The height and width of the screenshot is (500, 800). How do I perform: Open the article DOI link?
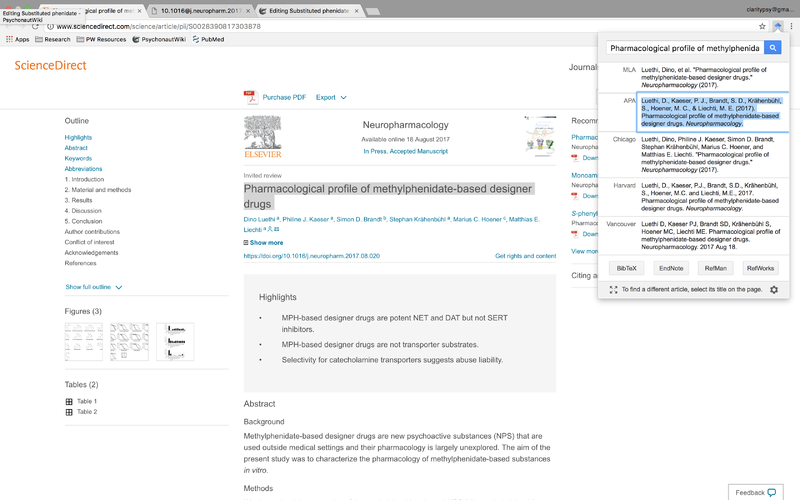tap(311, 256)
